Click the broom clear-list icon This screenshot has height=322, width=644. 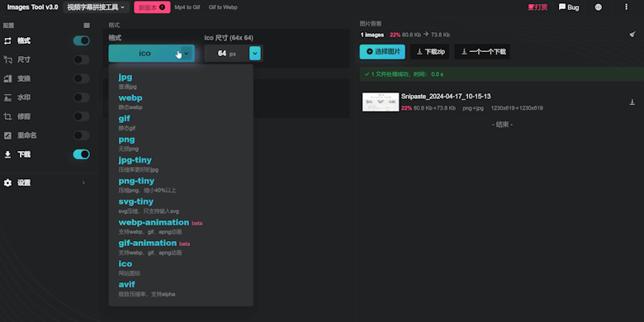[x=632, y=35]
